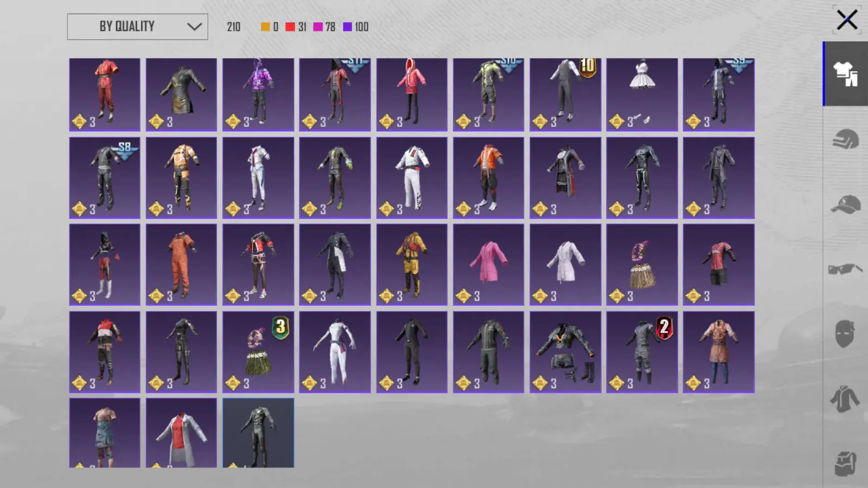
Task: Open the BY QUALITY sort dropdown
Action: tap(137, 27)
